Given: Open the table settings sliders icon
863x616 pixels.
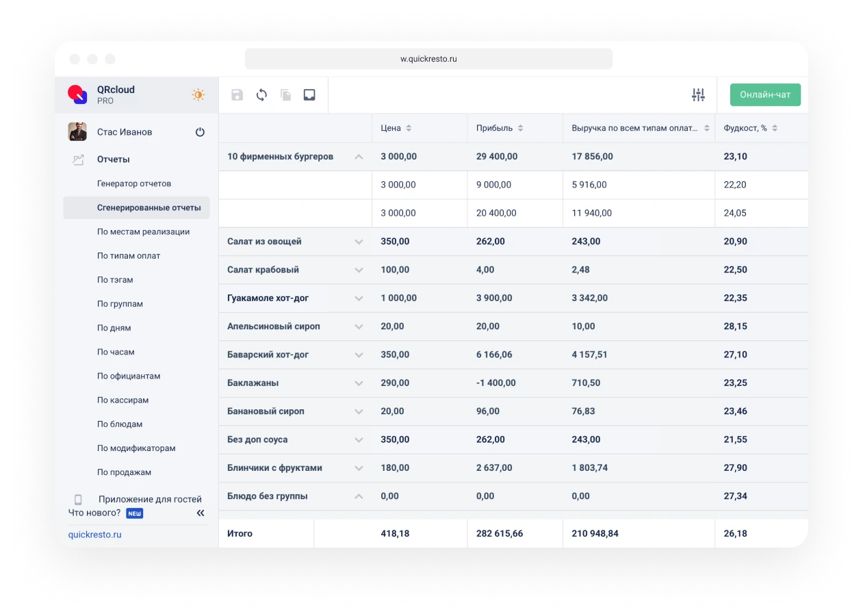Looking at the screenshot, I should [698, 95].
